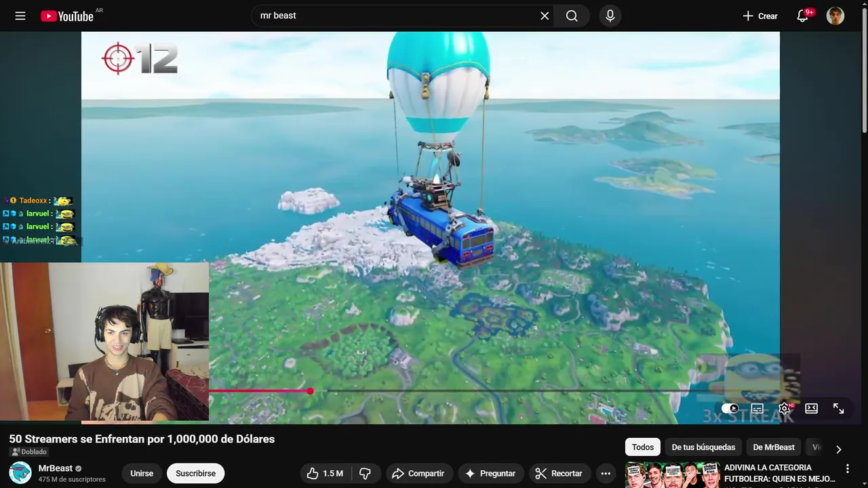Dislike the video
868x488 pixels.
(x=366, y=473)
